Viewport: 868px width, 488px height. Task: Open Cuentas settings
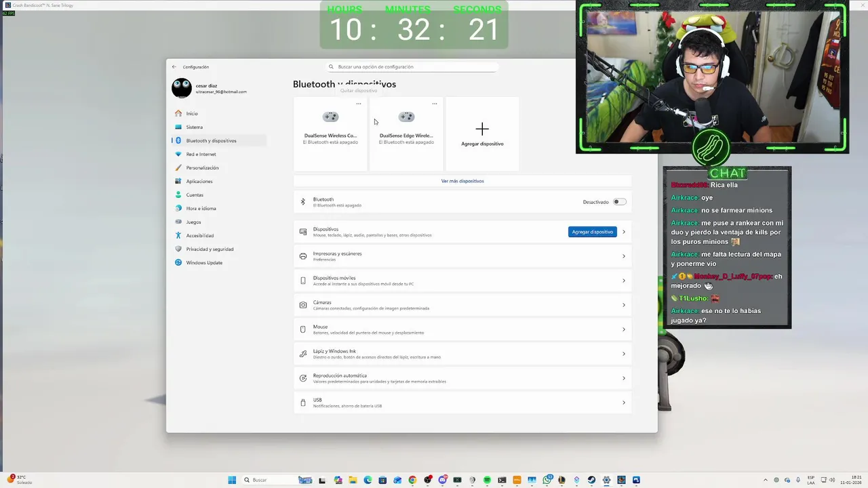click(218, 195)
